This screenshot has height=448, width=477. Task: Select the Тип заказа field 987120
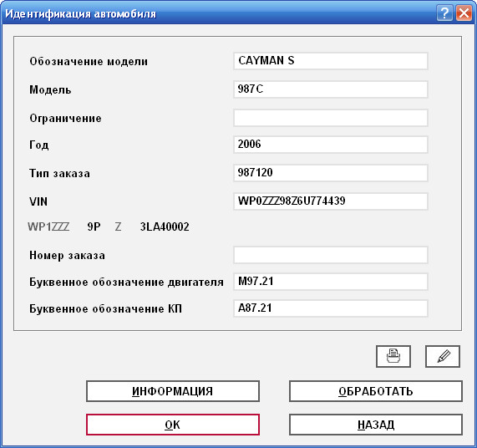[331, 173]
